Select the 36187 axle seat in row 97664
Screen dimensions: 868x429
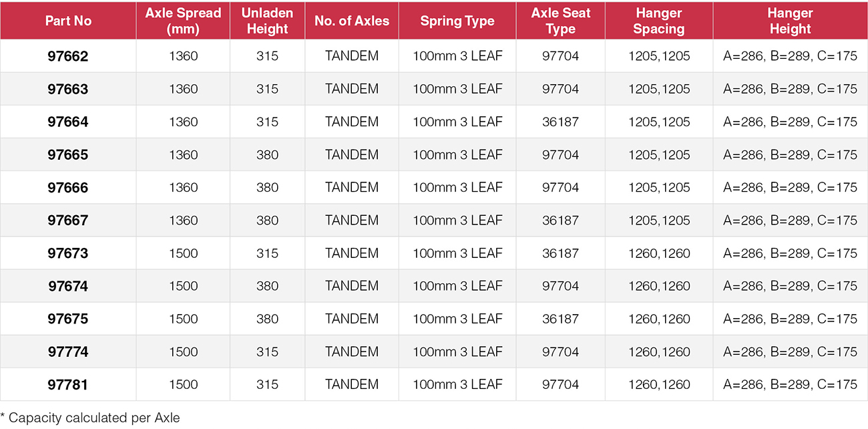(x=560, y=122)
